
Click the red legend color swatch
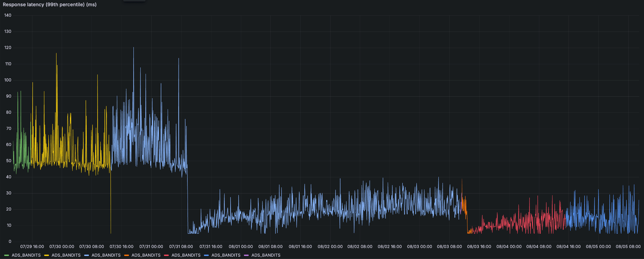click(166, 255)
